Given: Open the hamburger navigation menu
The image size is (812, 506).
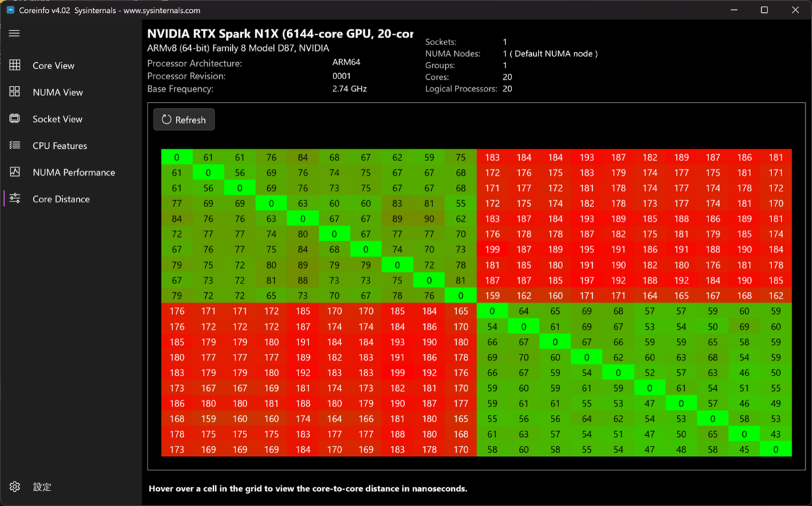Looking at the screenshot, I should click(x=14, y=33).
